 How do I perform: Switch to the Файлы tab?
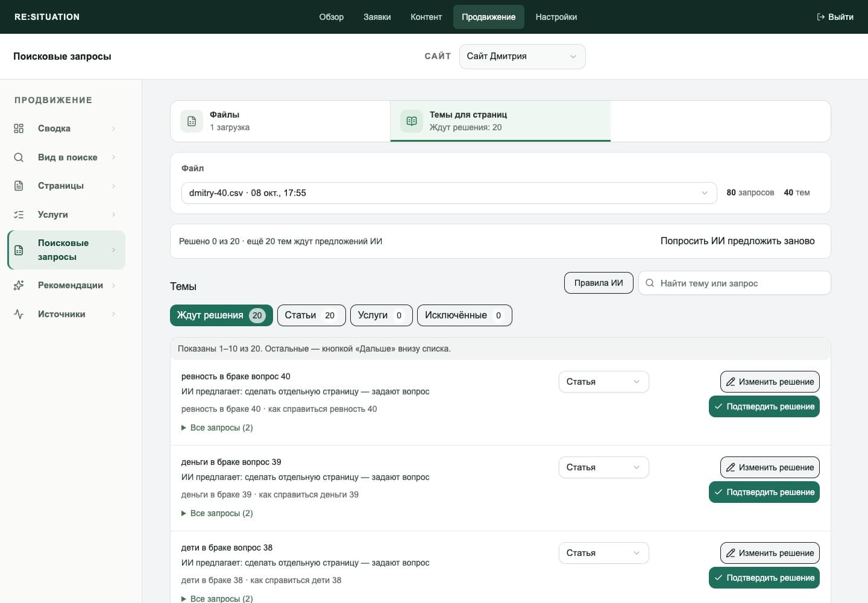click(x=280, y=121)
